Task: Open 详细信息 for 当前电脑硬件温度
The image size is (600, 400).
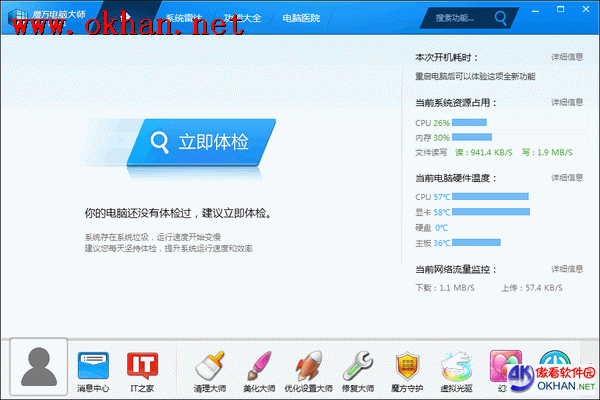Action: point(567,178)
